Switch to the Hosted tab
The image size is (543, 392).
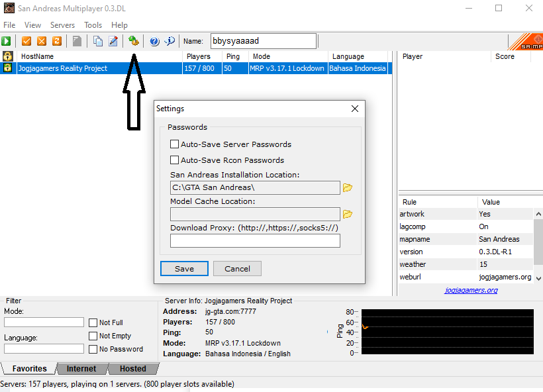(x=133, y=368)
